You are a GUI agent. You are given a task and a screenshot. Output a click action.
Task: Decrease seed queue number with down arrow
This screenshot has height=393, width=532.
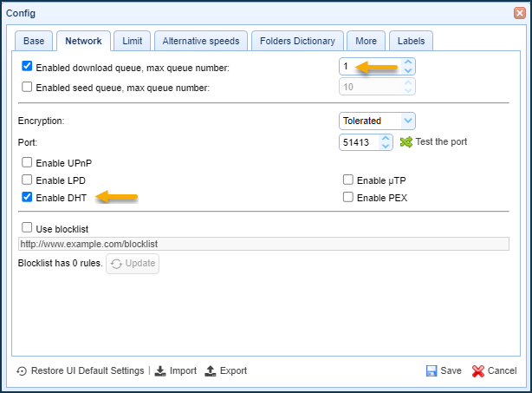(x=408, y=91)
